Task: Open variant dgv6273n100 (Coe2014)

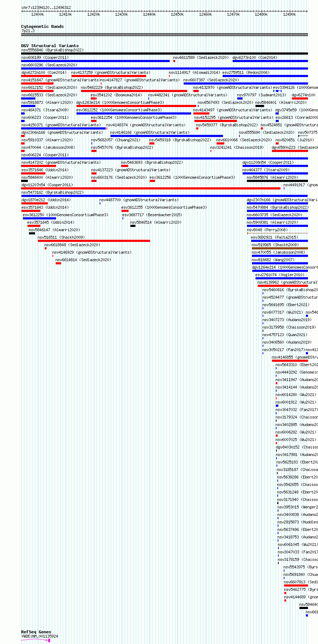Action: (x=255, y=57)
